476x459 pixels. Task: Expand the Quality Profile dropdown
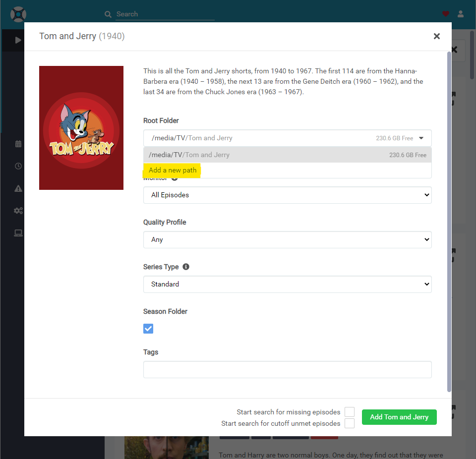(287, 240)
